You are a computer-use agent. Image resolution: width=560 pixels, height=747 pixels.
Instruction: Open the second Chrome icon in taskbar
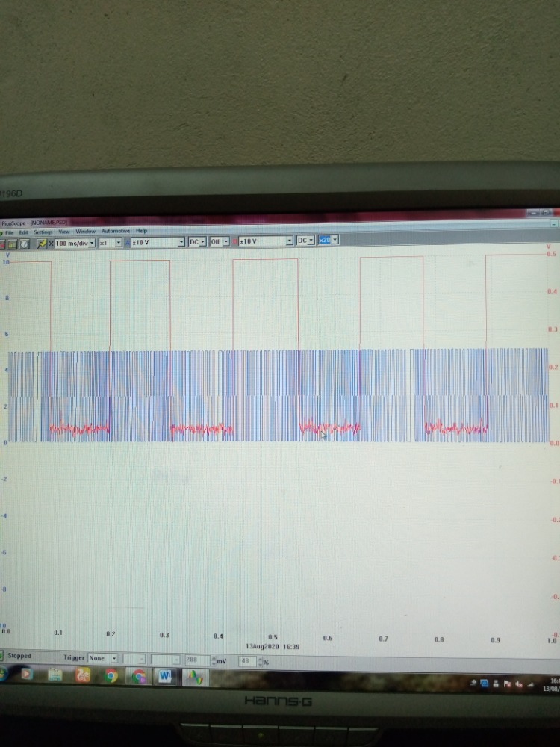pos(138,676)
